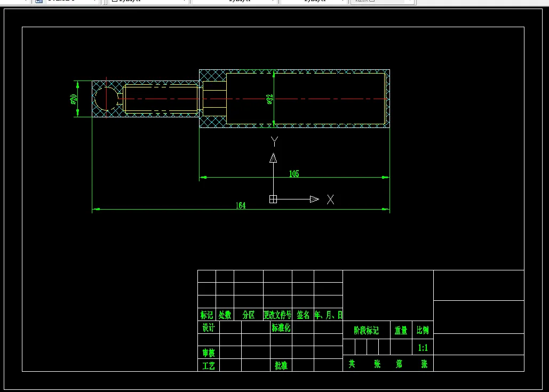
Task: Select the 年、月、日 title block text
Action: pos(329,315)
